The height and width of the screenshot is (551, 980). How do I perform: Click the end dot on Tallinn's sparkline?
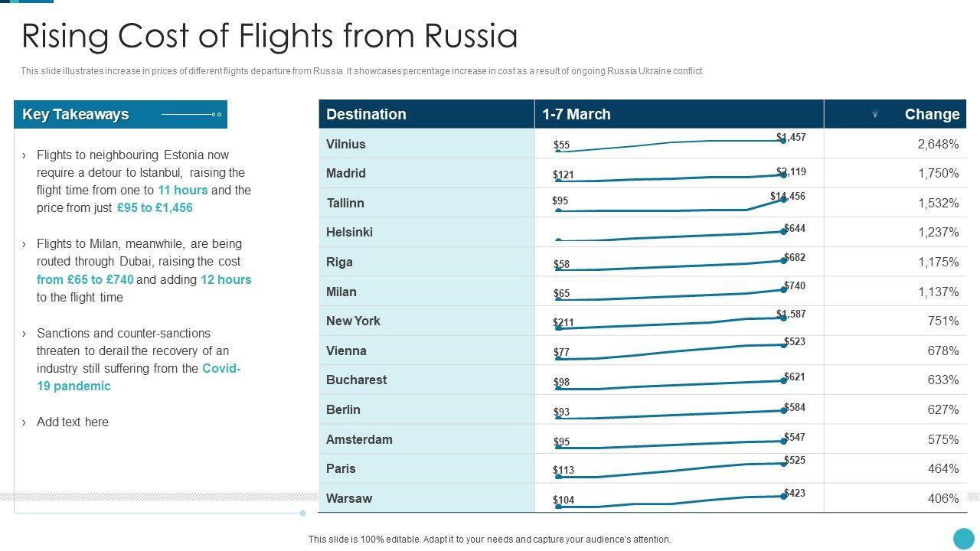pyautogui.click(x=784, y=200)
